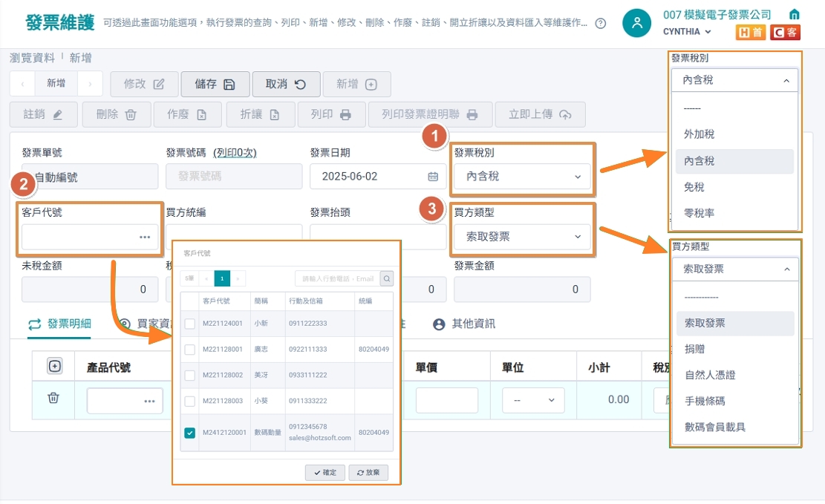Open the calendar icon in 發票日期
This screenshot has height=504, width=825.
[432, 177]
